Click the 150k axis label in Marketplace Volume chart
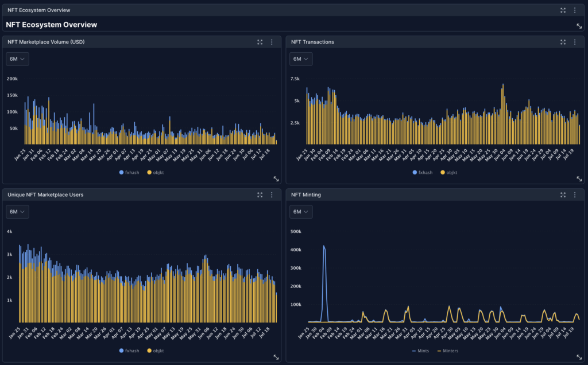Screen dimensions: 588x365 pos(13,95)
